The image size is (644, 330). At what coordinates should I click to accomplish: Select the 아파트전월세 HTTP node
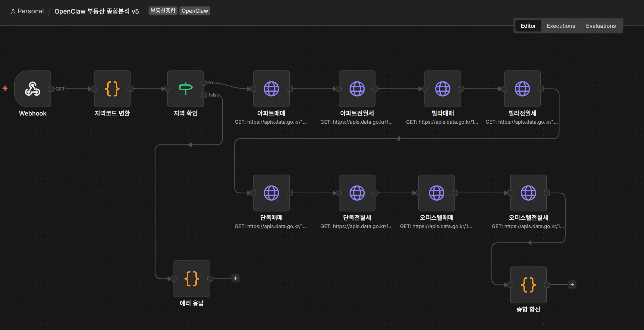click(x=357, y=89)
